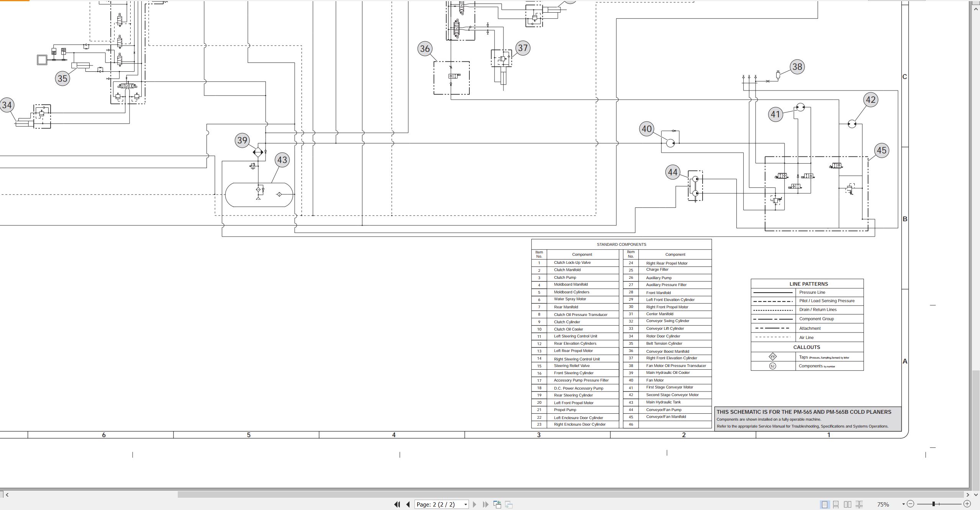The image size is (980, 510).
Task: Click callout 43 hydraulic tank marker
Action: click(x=282, y=160)
